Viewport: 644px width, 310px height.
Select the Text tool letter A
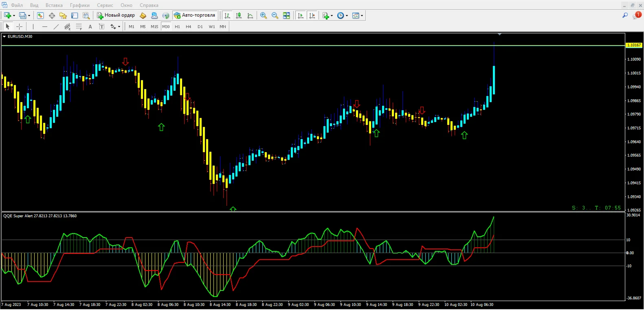coord(90,26)
